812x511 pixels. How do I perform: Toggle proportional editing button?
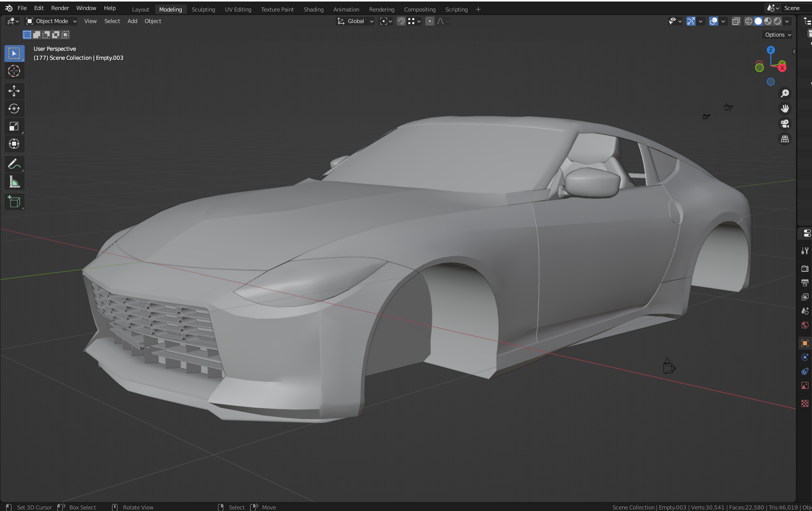(430, 21)
